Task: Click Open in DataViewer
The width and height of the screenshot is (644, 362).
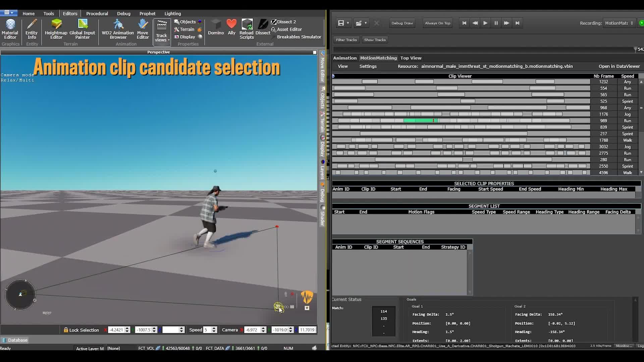Action: [x=619, y=66]
